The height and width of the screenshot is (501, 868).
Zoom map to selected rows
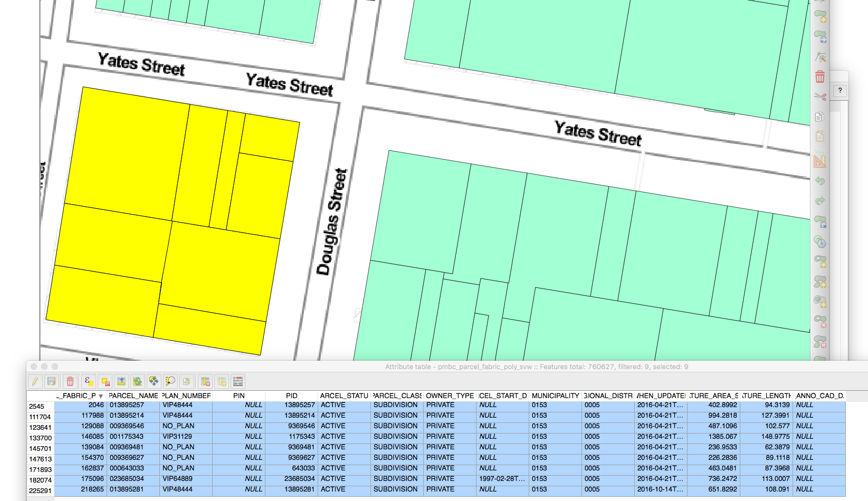tap(170, 381)
